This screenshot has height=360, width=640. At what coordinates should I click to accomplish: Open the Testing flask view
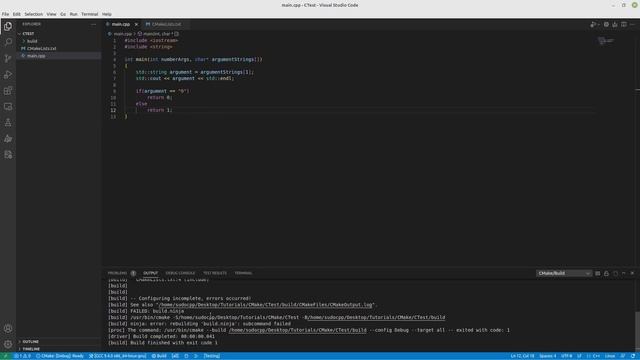pyautogui.click(x=8, y=122)
